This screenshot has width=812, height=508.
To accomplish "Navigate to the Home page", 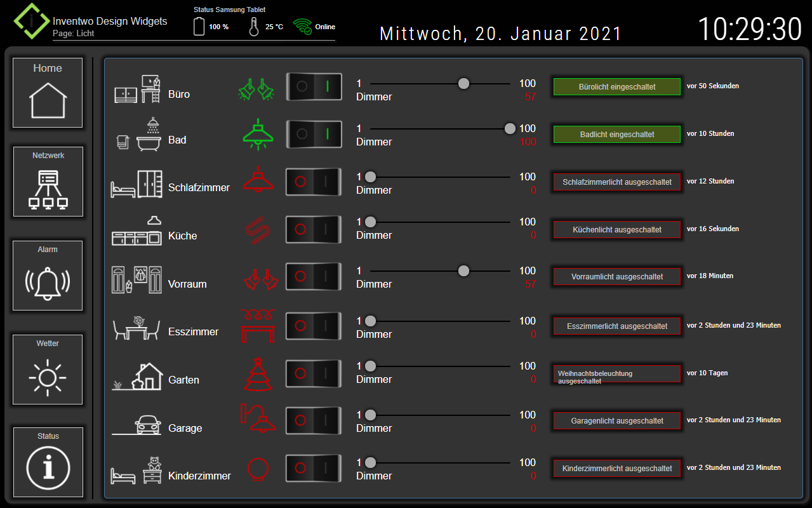I will point(47,92).
